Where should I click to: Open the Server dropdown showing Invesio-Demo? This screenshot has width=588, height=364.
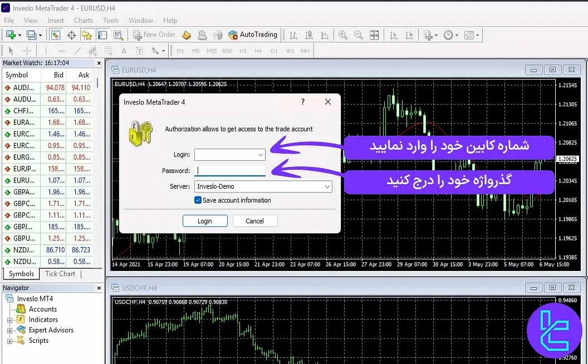click(327, 186)
